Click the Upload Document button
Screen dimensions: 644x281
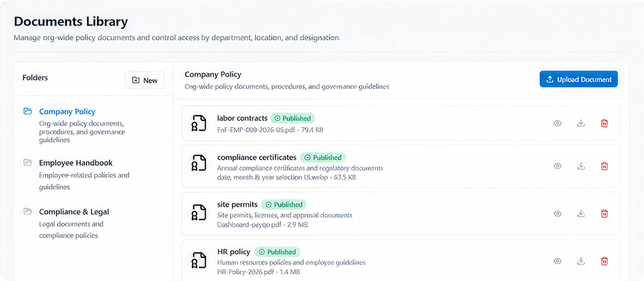point(579,79)
